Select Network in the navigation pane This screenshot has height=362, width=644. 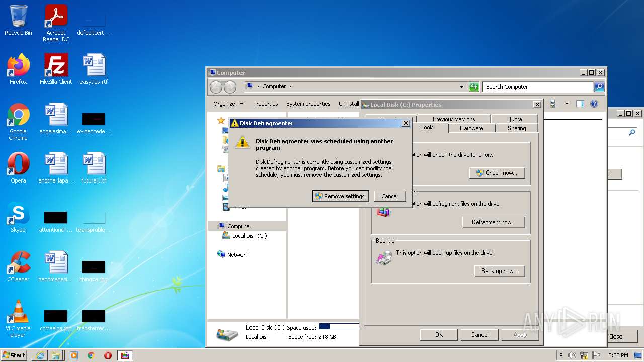pyautogui.click(x=237, y=255)
